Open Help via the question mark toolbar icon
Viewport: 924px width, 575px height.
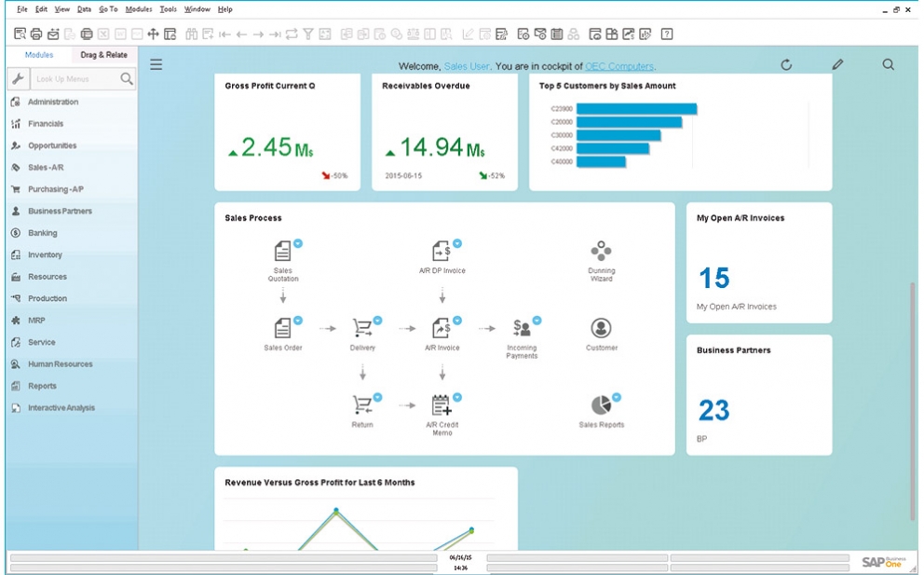[x=667, y=34]
